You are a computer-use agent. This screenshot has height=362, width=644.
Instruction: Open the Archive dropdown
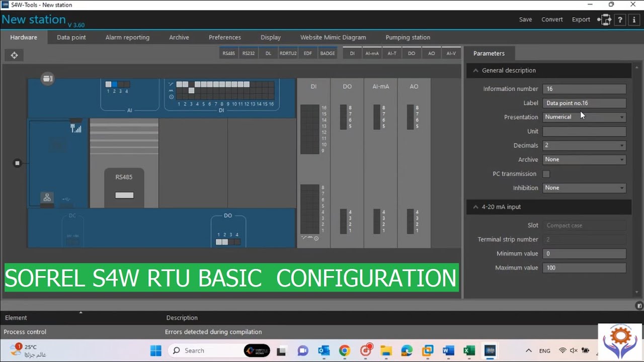pos(584,159)
